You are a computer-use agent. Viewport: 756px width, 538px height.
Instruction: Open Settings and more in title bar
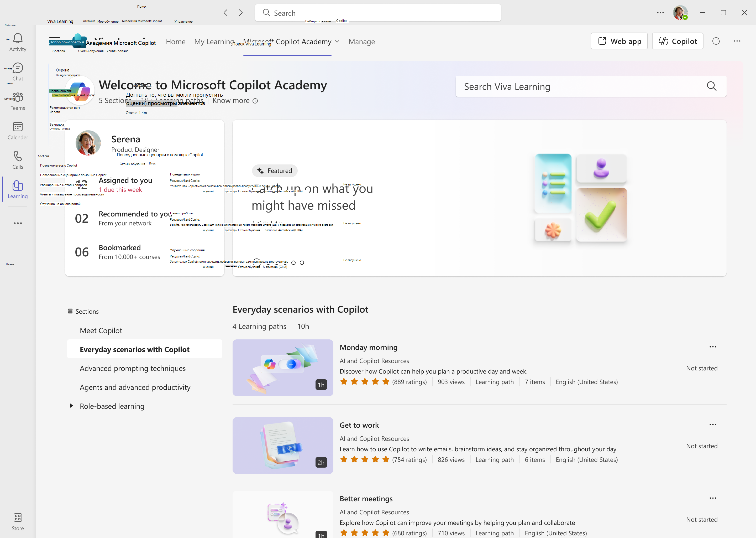[x=660, y=13]
